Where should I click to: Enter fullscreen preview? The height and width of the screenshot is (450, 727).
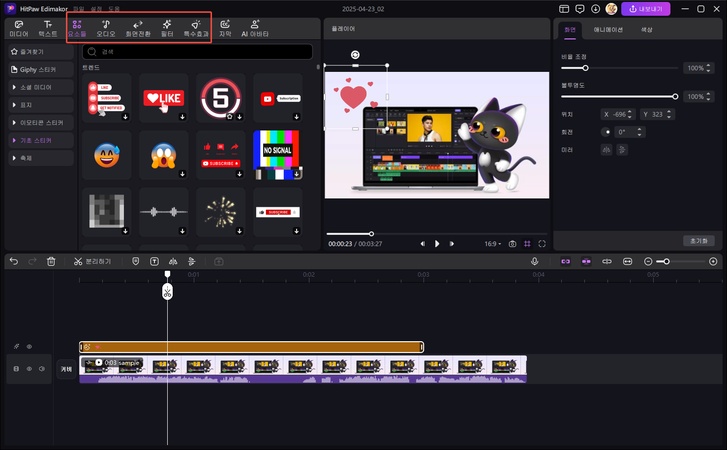coord(542,244)
